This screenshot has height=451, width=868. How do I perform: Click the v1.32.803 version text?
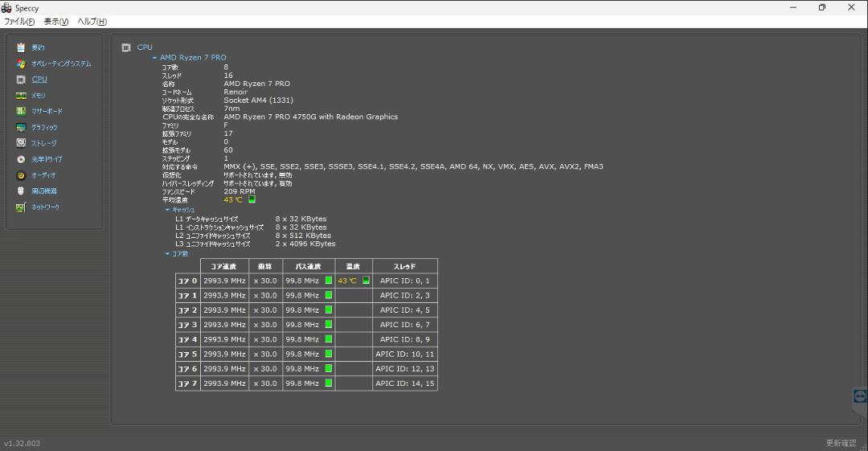23,443
